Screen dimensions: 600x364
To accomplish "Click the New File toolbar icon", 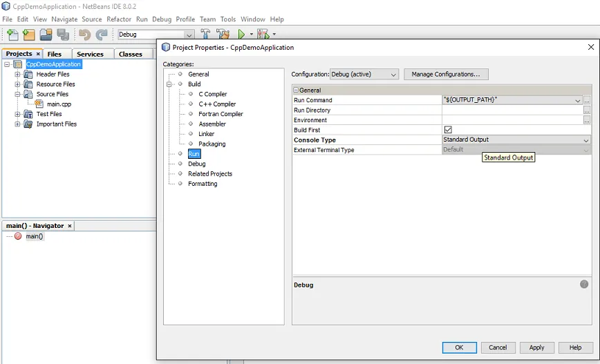I will click(12, 35).
